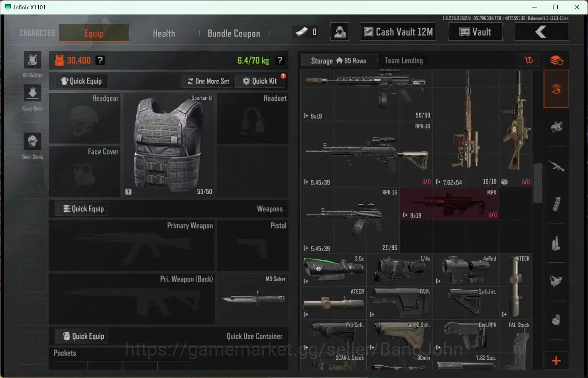Select the Pri. Weapon (Back) slot

pyautogui.click(x=132, y=299)
